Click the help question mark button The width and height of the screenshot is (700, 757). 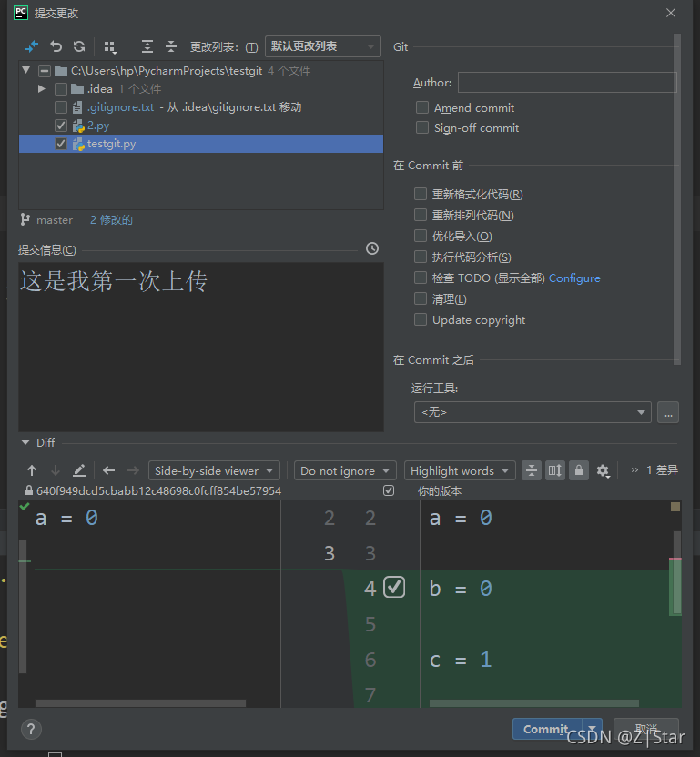click(31, 729)
